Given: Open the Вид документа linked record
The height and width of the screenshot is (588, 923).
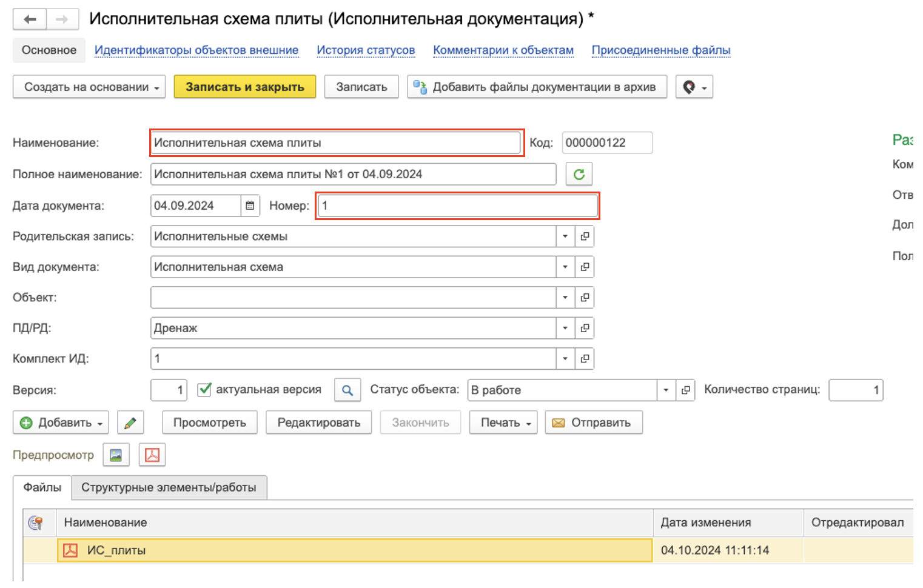Looking at the screenshot, I should click(x=585, y=267).
